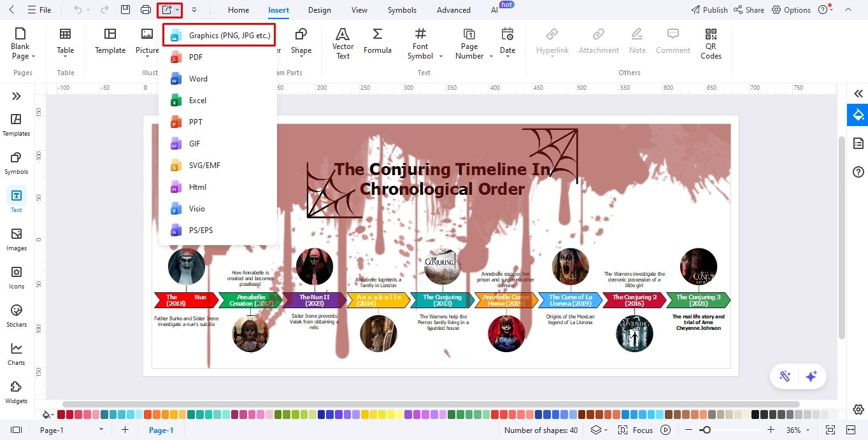Screen dimensions: 868x440
Task: Select Text tool in left sidebar
Action: pyautogui.click(x=17, y=200)
